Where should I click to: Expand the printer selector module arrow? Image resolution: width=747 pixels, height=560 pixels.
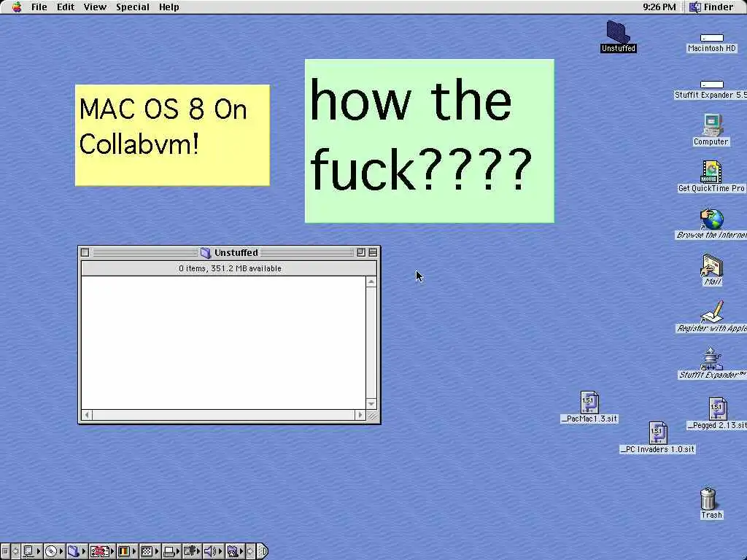click(178, 551)
